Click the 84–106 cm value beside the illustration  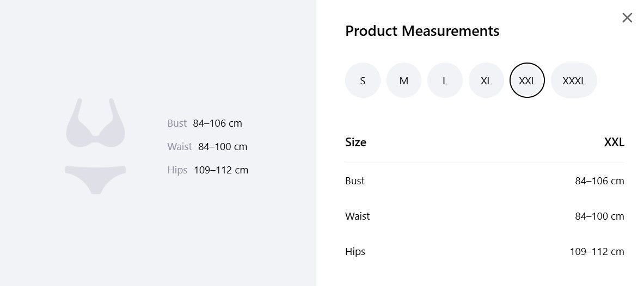[x=217, y=123]
